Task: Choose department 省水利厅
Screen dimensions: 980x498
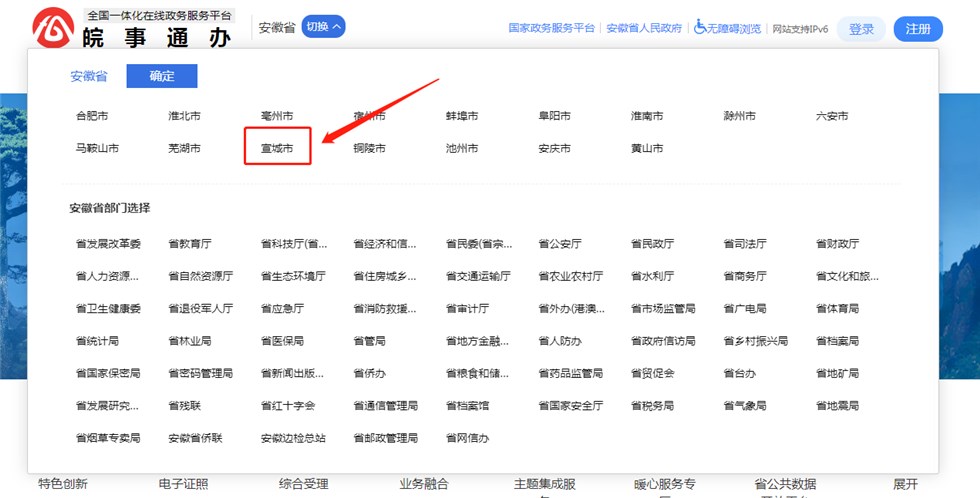Action: point(652,276)
